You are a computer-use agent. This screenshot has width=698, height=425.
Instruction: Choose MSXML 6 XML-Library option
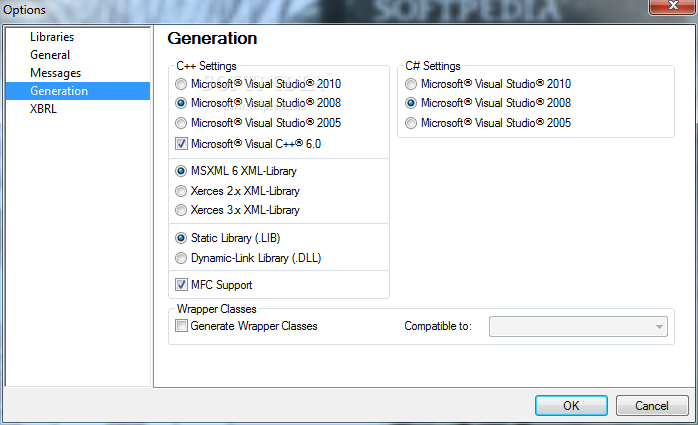pos(181,171)
